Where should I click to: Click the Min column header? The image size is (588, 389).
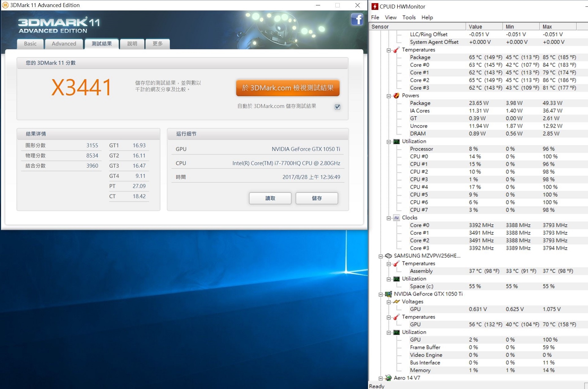coord(521,27)
